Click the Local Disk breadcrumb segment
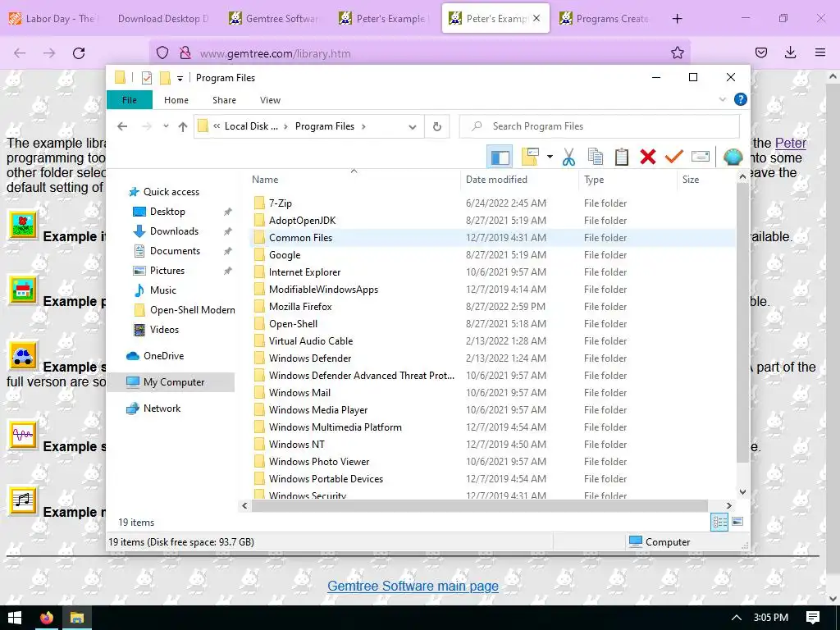The height and width of the screenshot is (630, 840). (251, 126)
